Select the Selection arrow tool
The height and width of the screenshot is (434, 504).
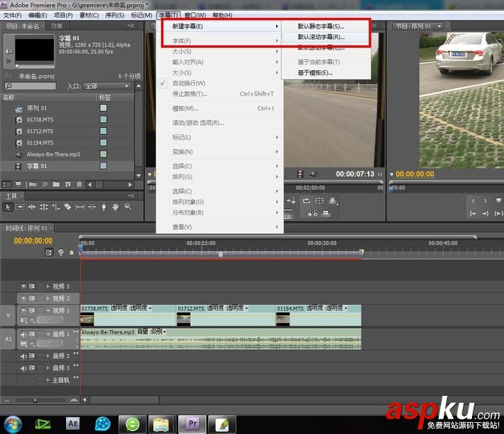tap(8, 207)
